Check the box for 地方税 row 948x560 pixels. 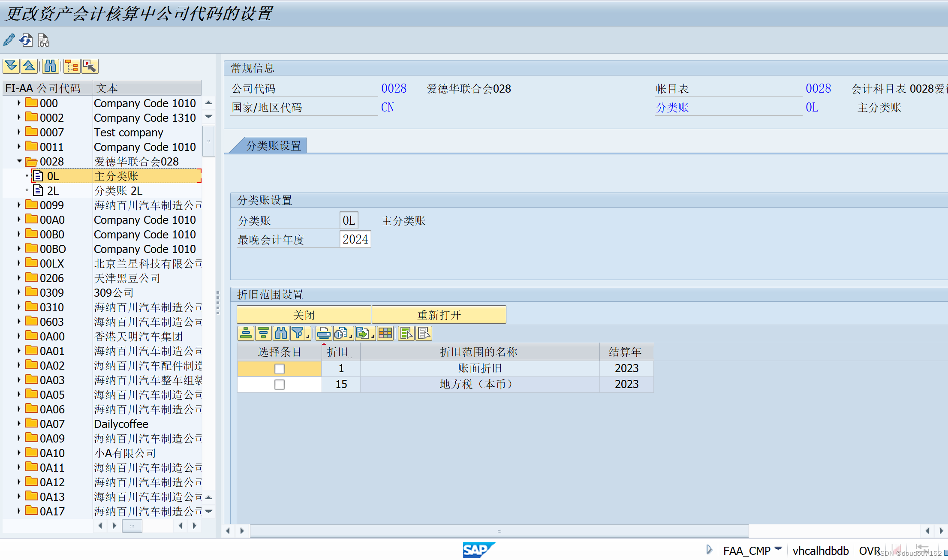point(280,385)
